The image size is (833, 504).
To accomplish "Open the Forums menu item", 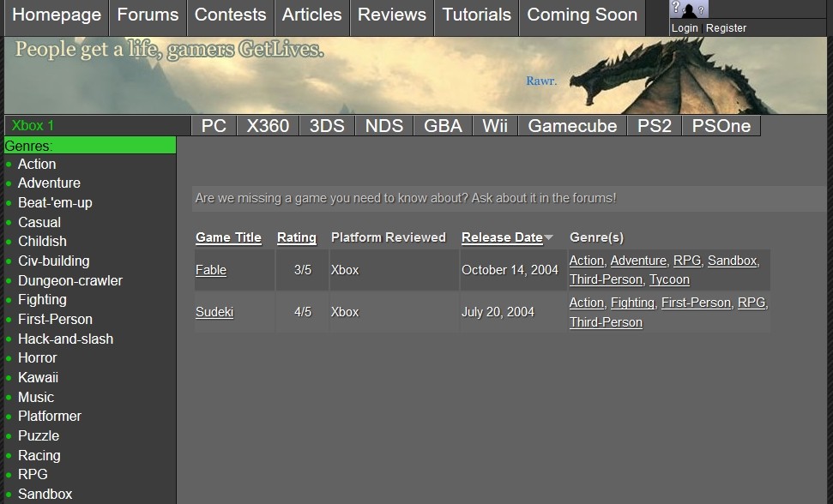I will (148, 15).
